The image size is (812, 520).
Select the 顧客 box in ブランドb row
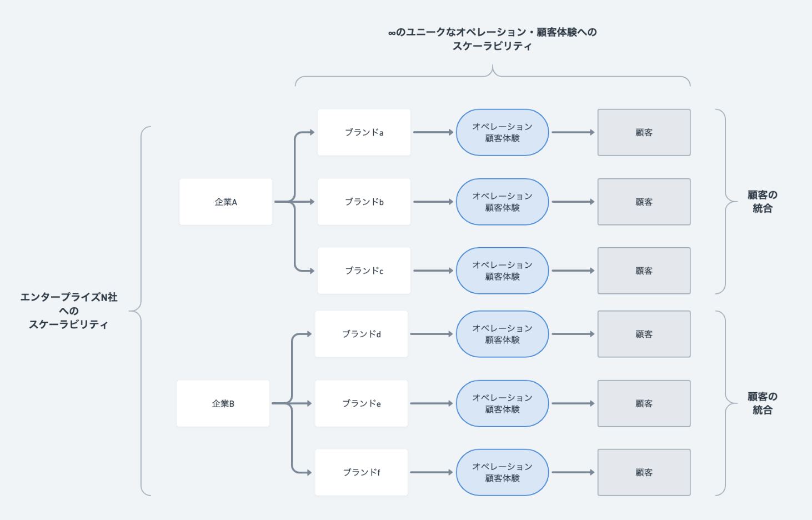pos(644,202)
